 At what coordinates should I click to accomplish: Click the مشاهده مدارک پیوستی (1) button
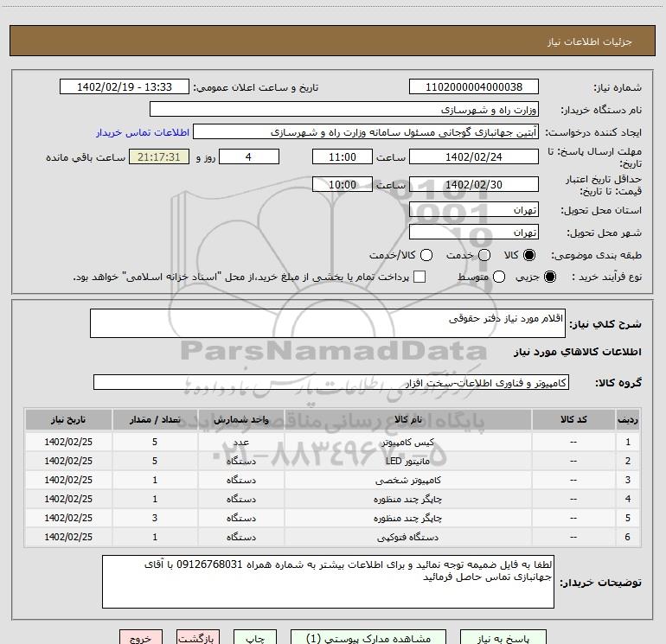[x=368, y=638]
